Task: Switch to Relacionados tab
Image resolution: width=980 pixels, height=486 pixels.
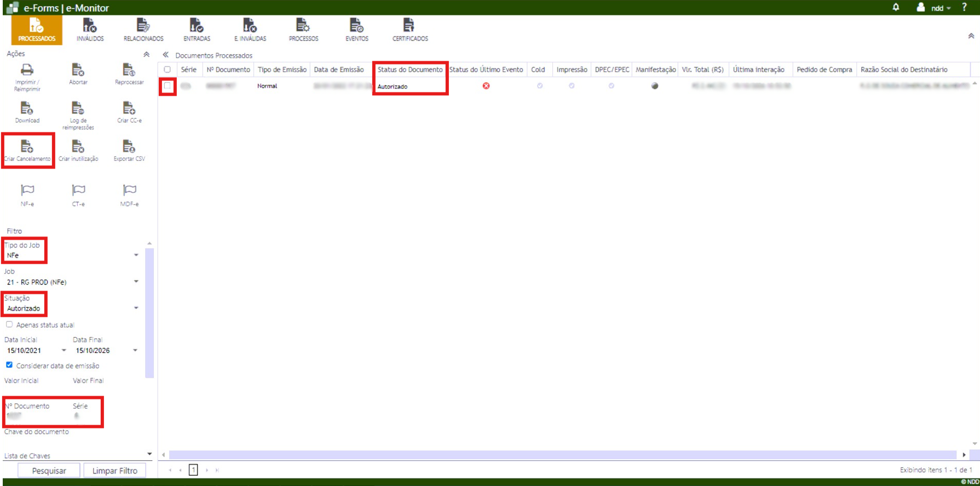Action: tap(143, 30)
